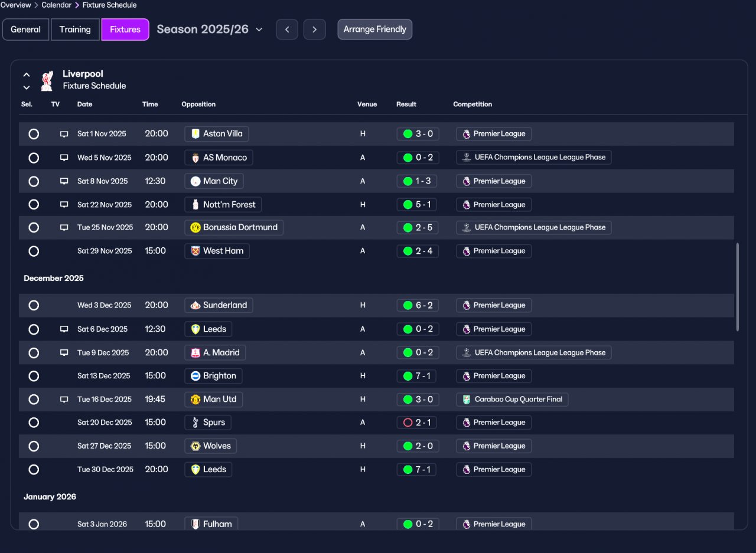Click the TV icon for AS Monaco match

coord(64,158)
